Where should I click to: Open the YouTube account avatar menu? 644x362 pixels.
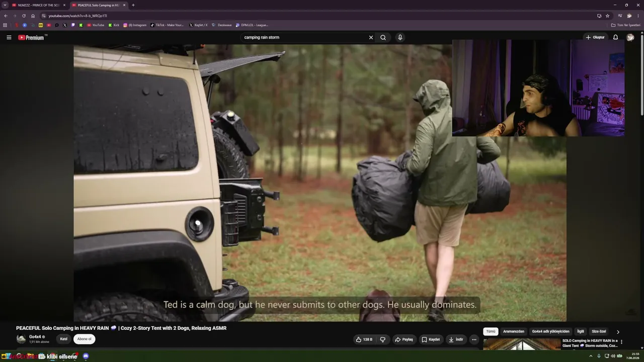pos(630,37)
